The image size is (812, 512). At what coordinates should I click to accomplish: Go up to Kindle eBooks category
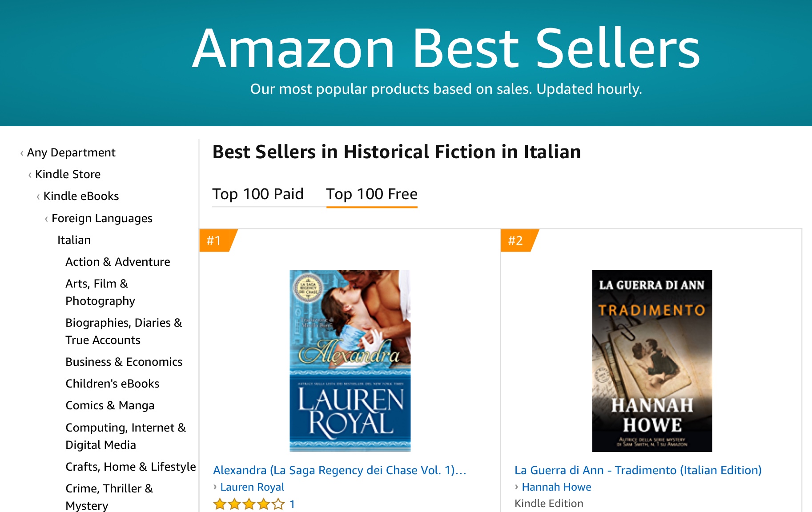[81, 196]
